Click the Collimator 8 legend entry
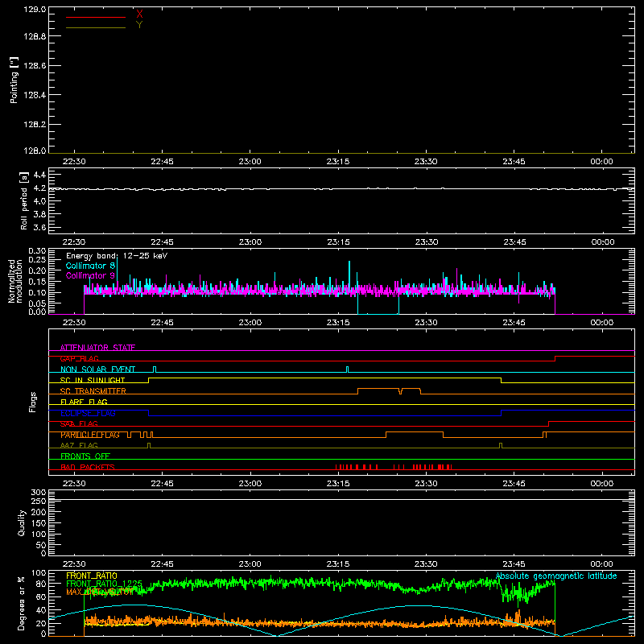 [90, 266]
